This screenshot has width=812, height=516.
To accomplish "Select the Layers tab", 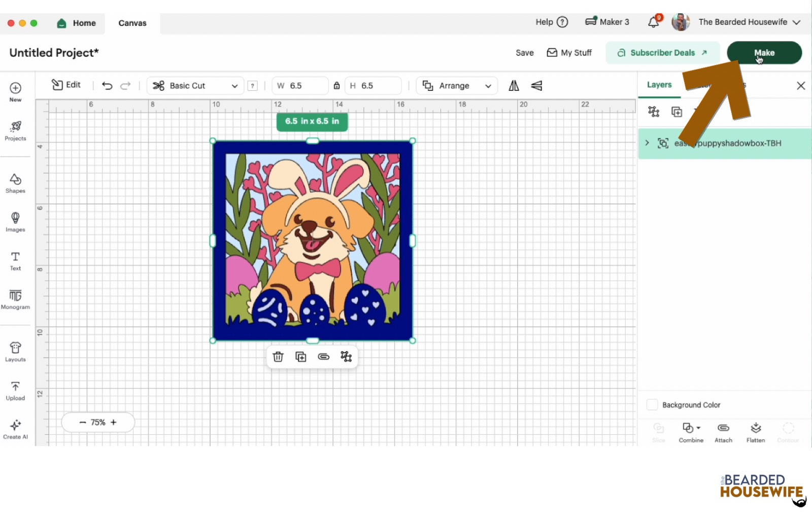I will 659,85.
